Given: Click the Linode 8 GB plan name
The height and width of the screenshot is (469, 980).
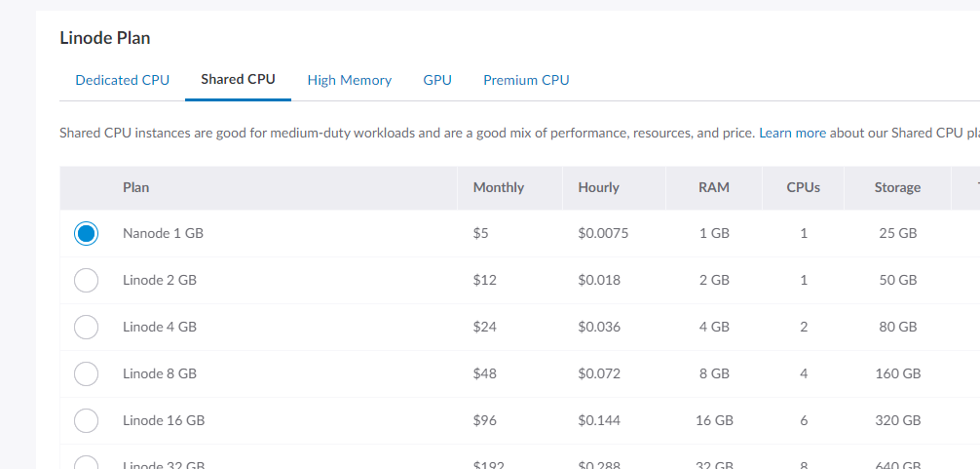Looking at the screenshot, I should click(x=160, y=373).
